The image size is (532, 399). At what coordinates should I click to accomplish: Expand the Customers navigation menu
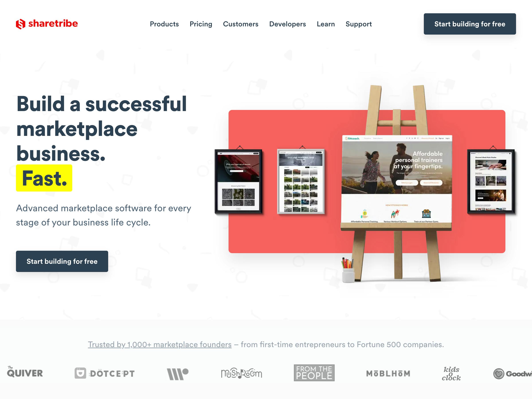pos(241,24)
